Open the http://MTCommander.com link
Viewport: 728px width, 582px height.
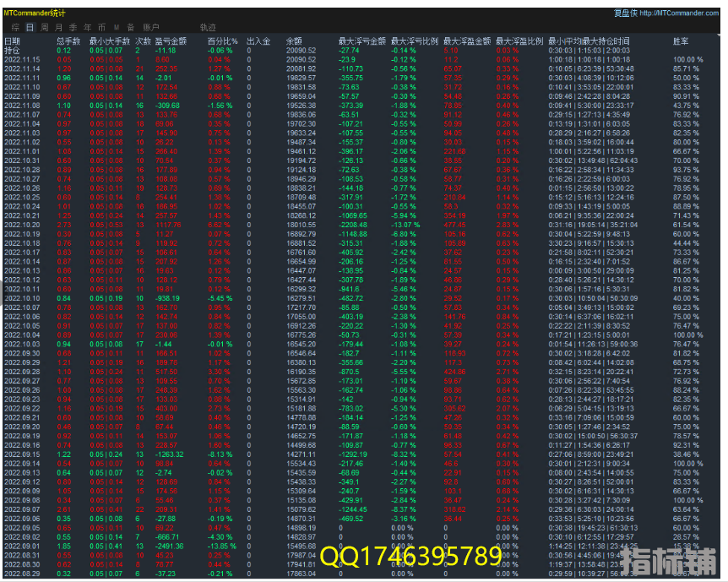click(x=681, y=13)
